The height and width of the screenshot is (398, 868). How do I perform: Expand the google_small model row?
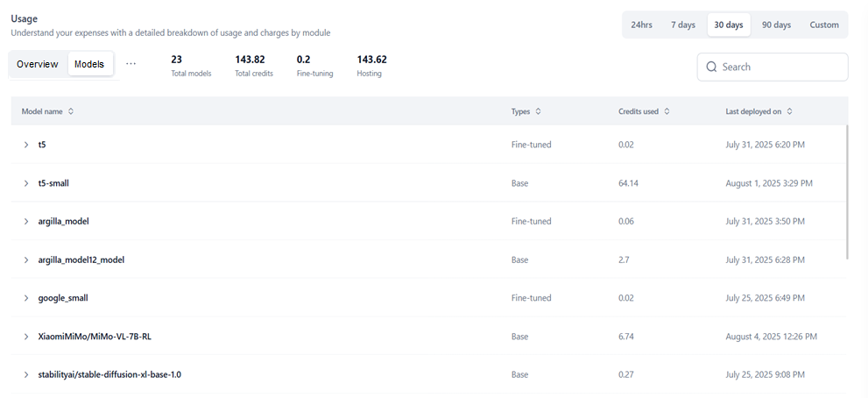click(26, 298)
